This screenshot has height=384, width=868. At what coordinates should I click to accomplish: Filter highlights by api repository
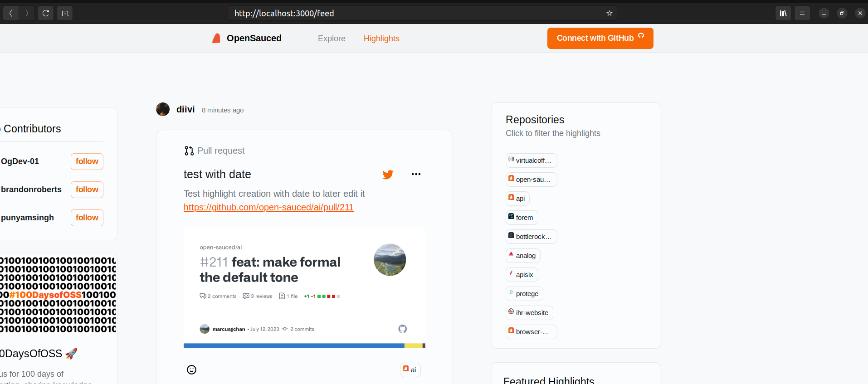517,199
